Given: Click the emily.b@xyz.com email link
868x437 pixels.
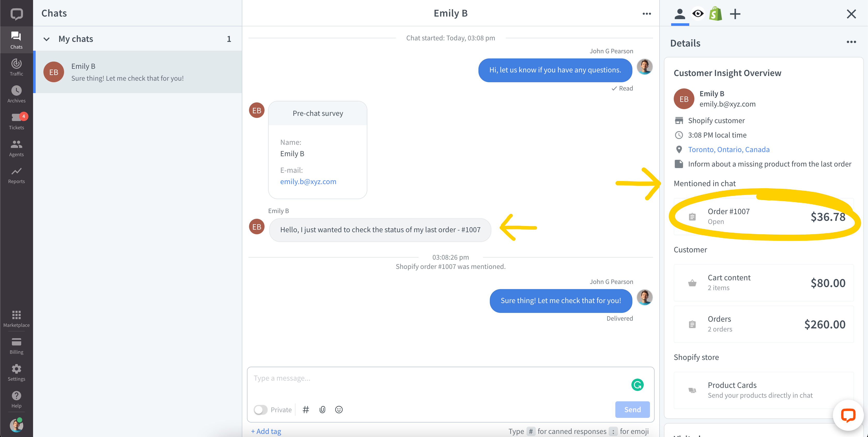Looking at the screenshot, I should (308, 182).
